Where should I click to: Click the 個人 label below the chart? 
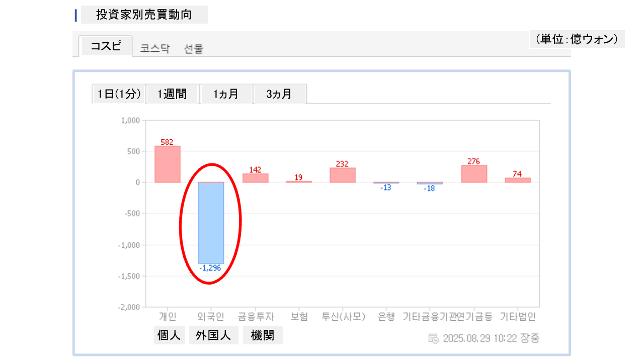point(169,335)
